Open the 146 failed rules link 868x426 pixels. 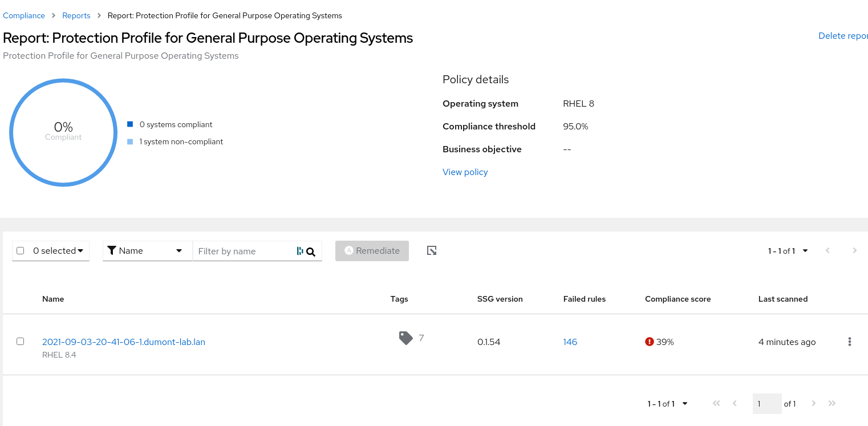pos(570,342)
